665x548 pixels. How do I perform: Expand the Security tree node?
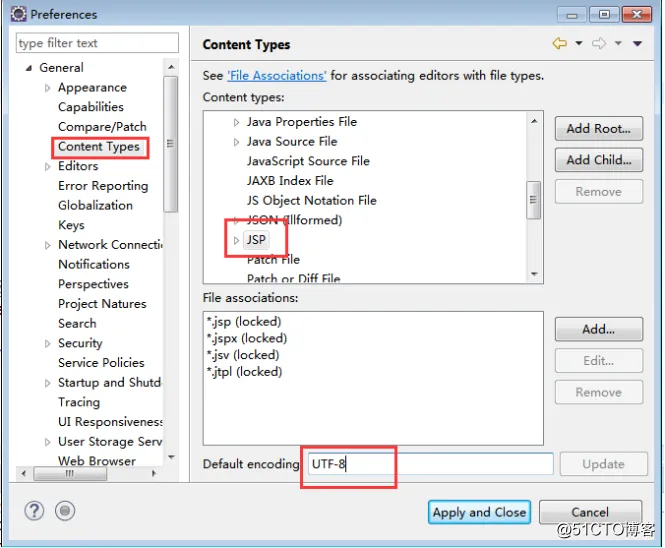click(48, 344)
